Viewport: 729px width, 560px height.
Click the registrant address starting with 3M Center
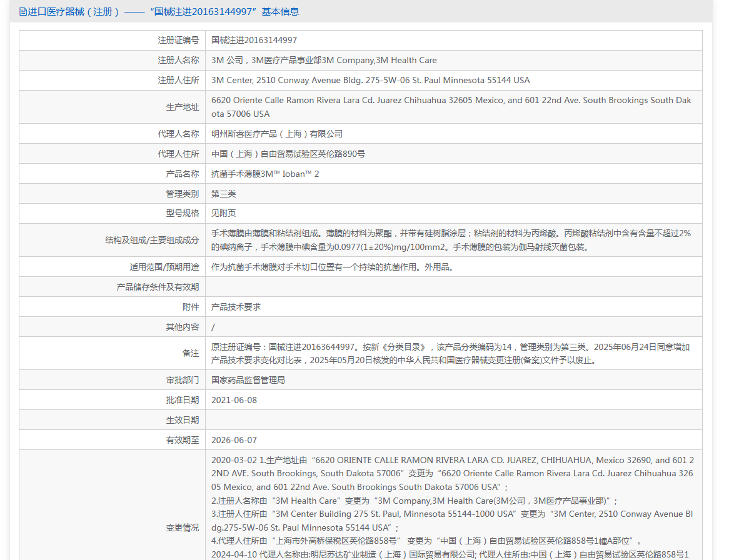click(x=370, y=80)
